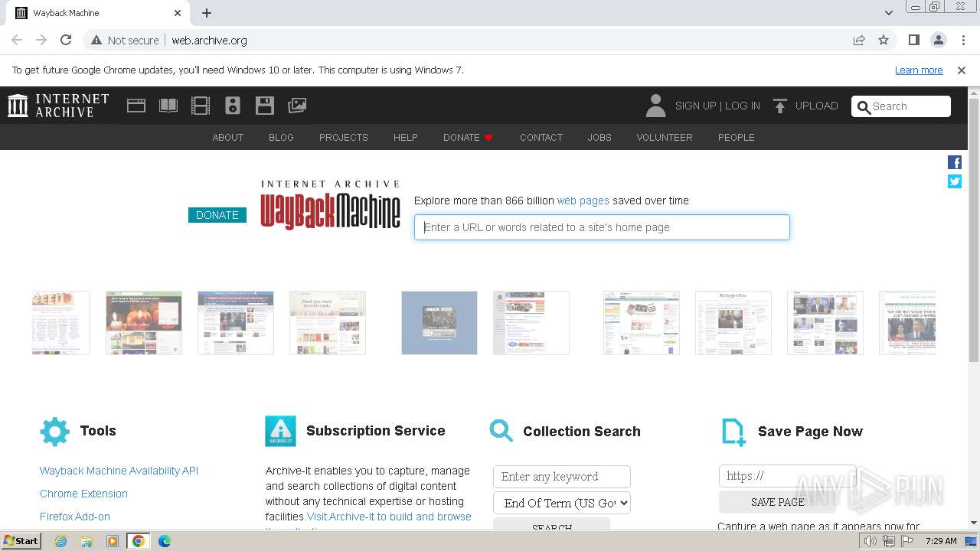Open Internet Explorer from taskbar
The height and width of the screenshot is (551, 980).
point(60,541)
